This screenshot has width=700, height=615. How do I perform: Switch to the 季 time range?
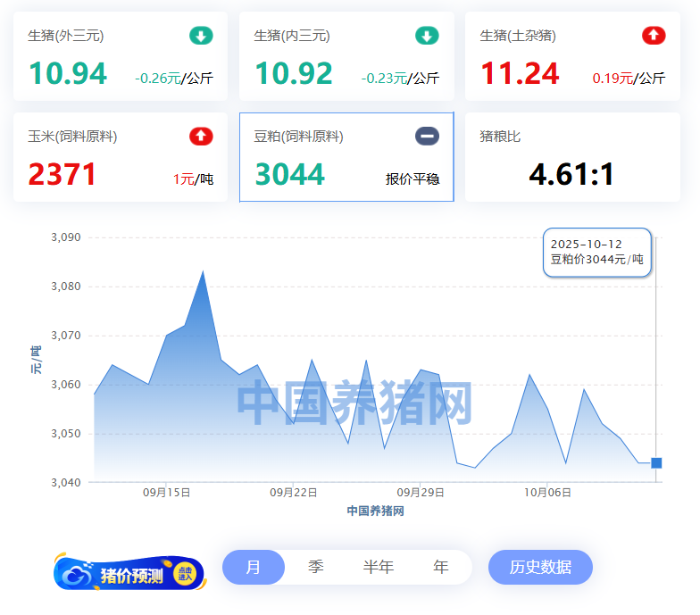[316, 568]
